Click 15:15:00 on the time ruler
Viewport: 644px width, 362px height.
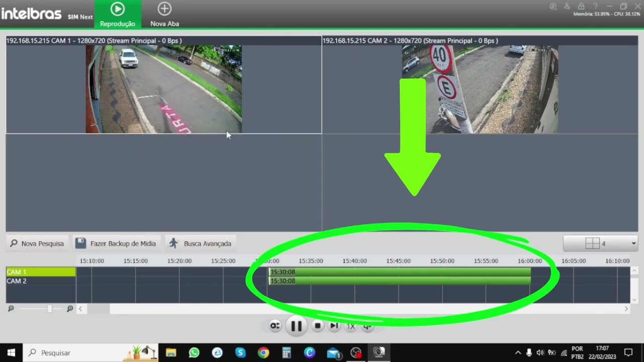click(136, 261)
